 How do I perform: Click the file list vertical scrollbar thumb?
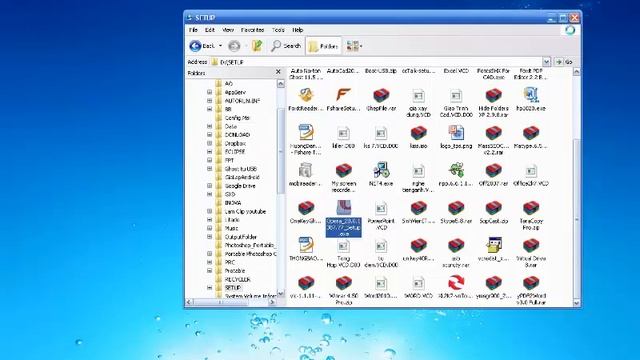(x=576, y=220)
